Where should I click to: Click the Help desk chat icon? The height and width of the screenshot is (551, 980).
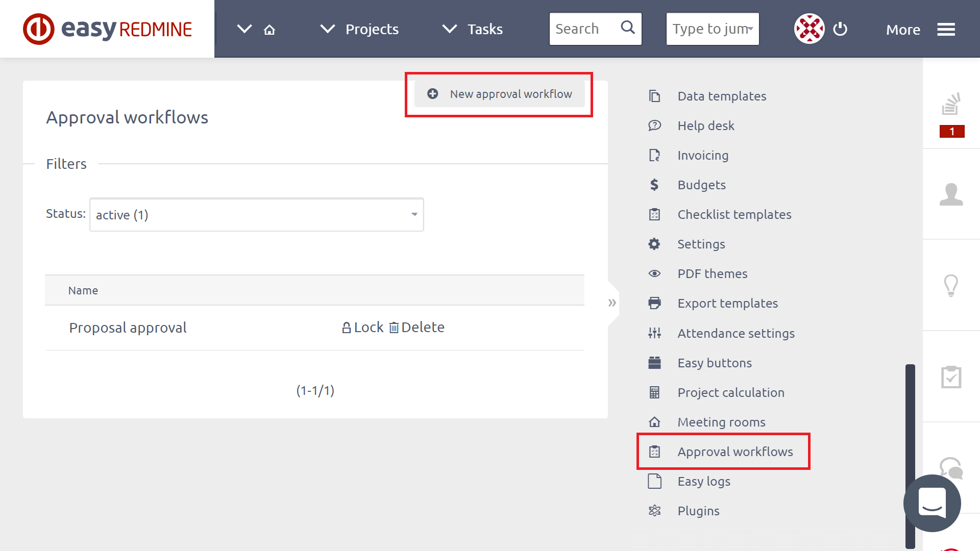coord(654,126)
